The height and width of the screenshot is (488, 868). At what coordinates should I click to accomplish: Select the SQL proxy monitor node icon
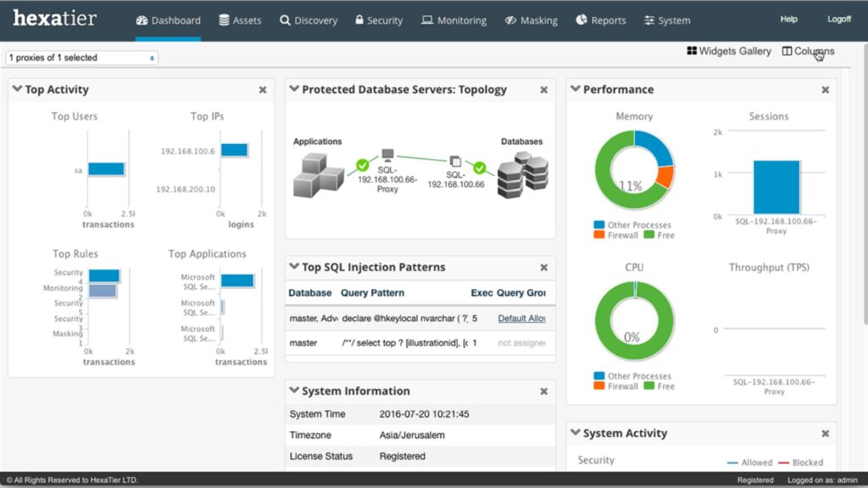(387, 154)
